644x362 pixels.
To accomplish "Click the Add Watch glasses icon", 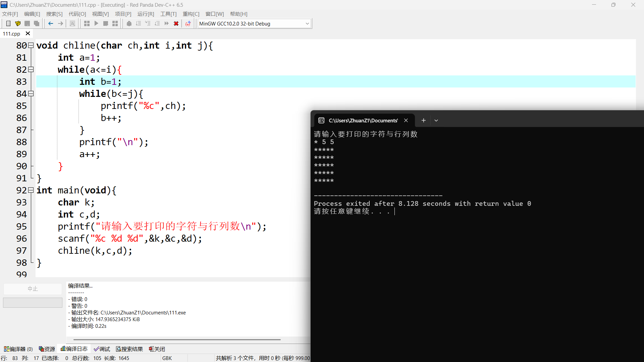I will (x=188, y=23).
